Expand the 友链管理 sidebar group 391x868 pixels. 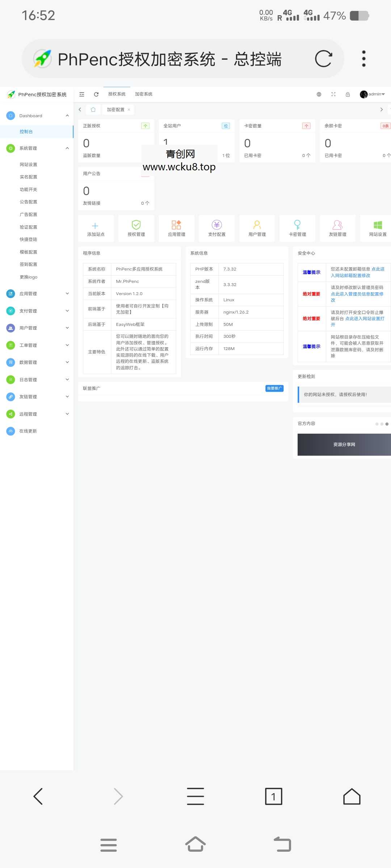pyautogui.click(x=37, y=397)
